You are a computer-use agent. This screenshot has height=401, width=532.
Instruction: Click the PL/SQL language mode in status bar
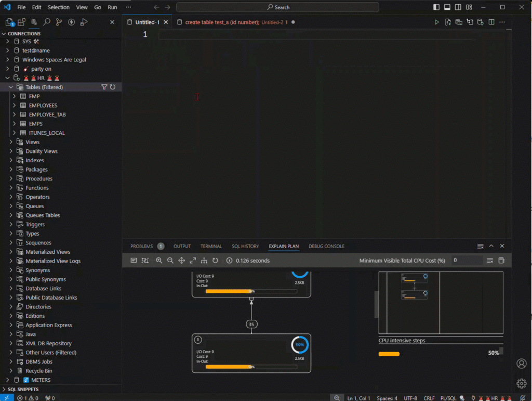pyautogui.click(x=448, y=398)
